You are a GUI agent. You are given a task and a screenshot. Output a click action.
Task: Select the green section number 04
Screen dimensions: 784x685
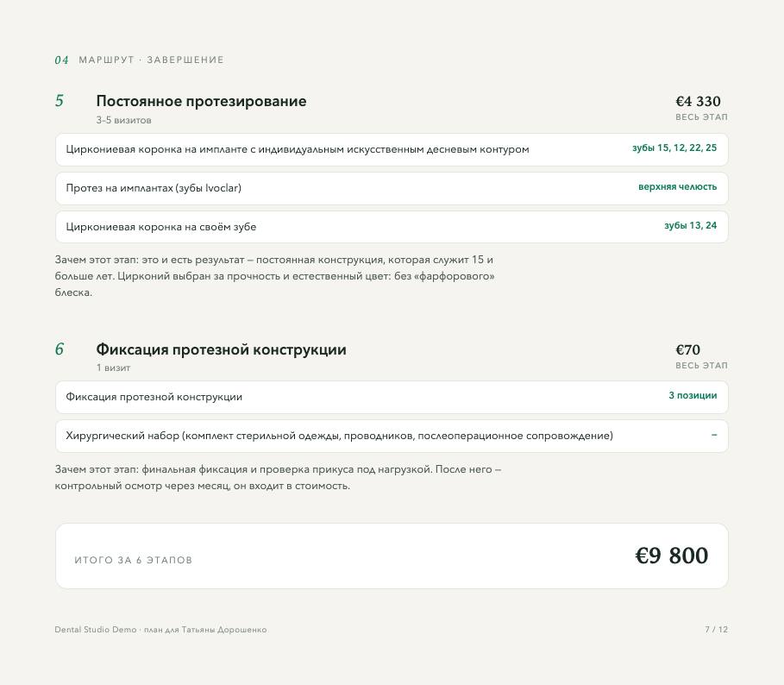click(x=61, y=60)
